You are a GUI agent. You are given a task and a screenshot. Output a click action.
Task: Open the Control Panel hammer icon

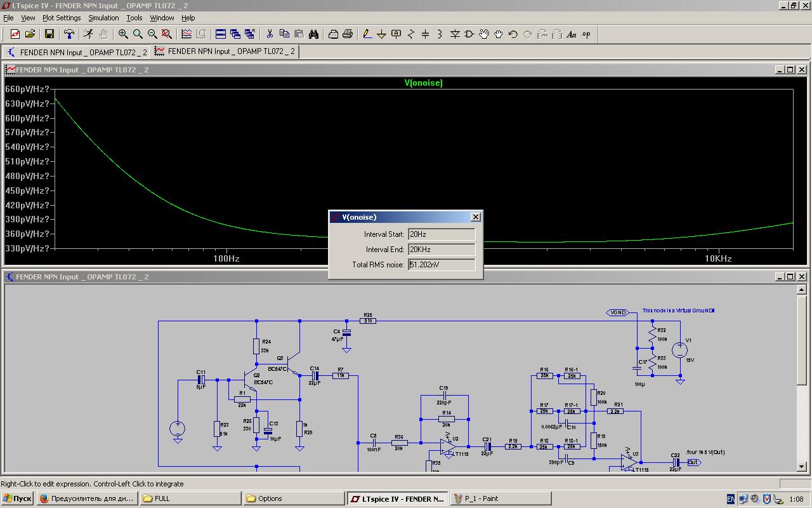tap(69, 34)
